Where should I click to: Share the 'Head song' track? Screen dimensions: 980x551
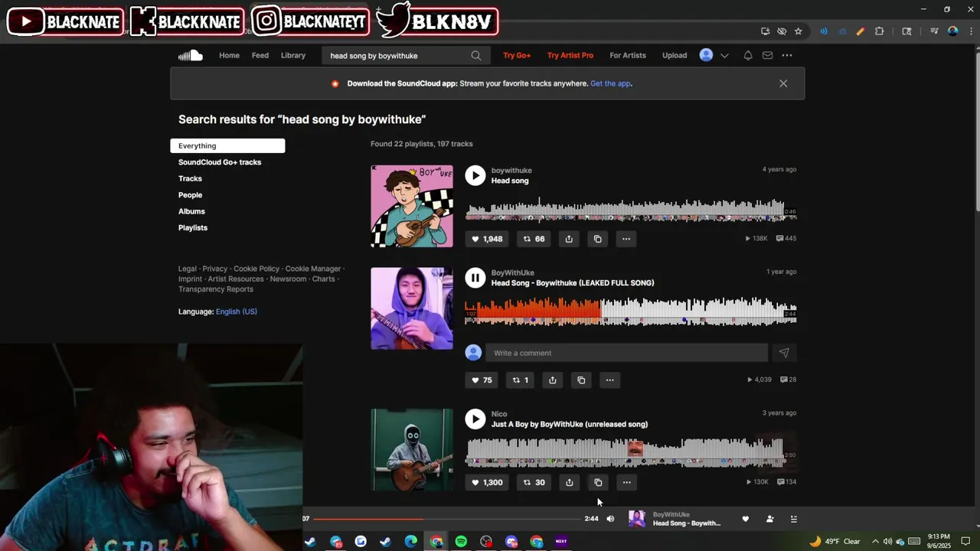[569, 239]
